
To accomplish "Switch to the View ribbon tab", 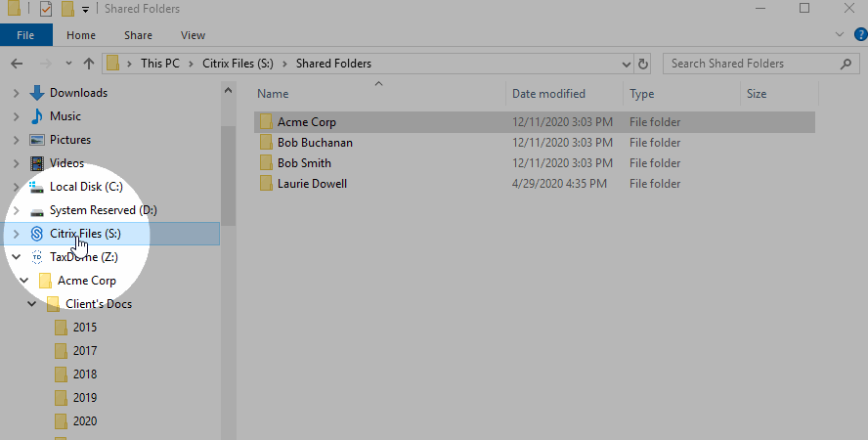I will point(193,35).
